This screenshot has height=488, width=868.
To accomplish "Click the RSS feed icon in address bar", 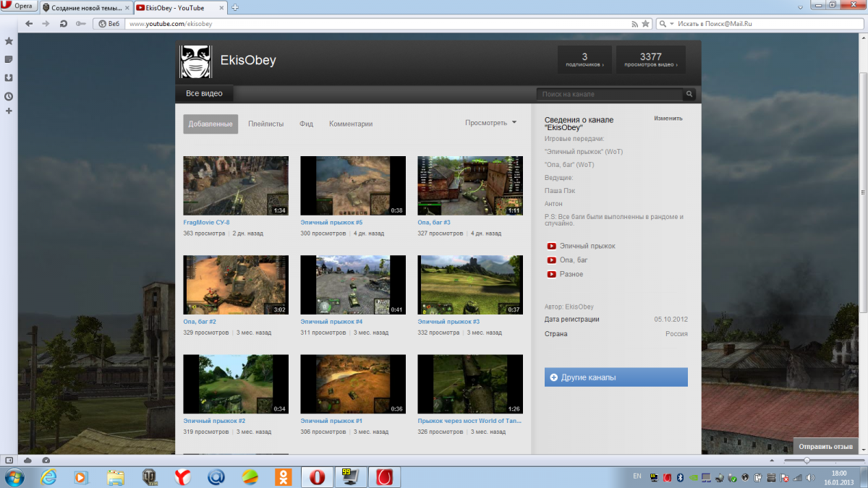I will pyautogui.click(x=635, y=24).
